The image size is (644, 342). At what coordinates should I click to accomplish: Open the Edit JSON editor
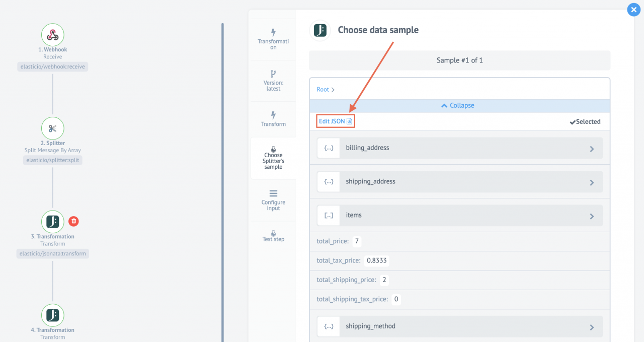click(x=336, y=121)
